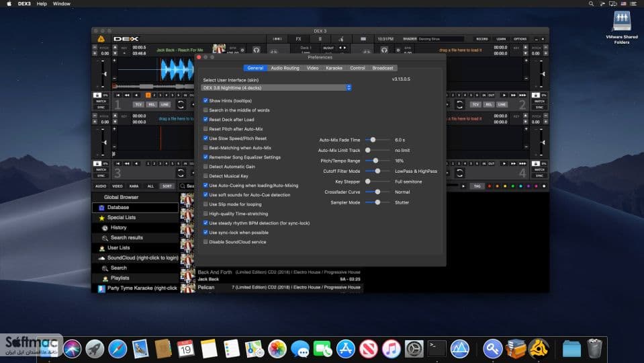Viewport: 644px width, 363px height.
Task: Click the browser search field
Action: (x=187, y=186)
